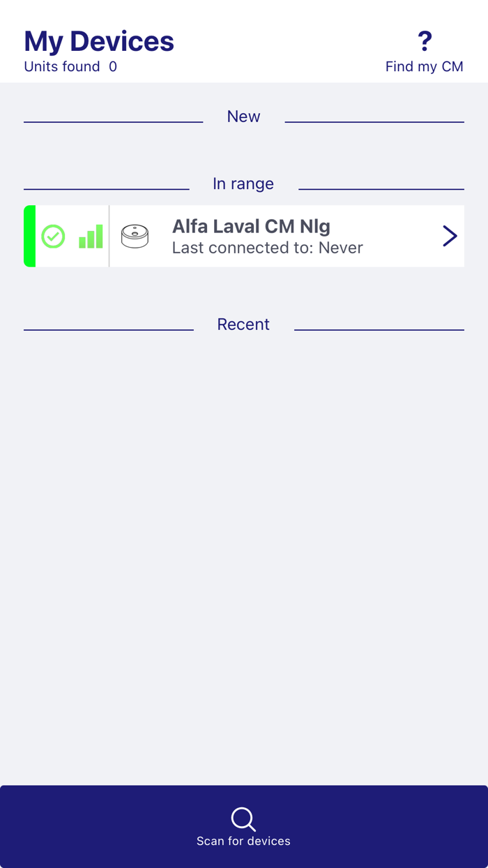Image resolution: width=488 pixels, height=868 pixels.
Task: Tap the Alfa Laval CM Nlg device name
Action: (x=251, y=226)
